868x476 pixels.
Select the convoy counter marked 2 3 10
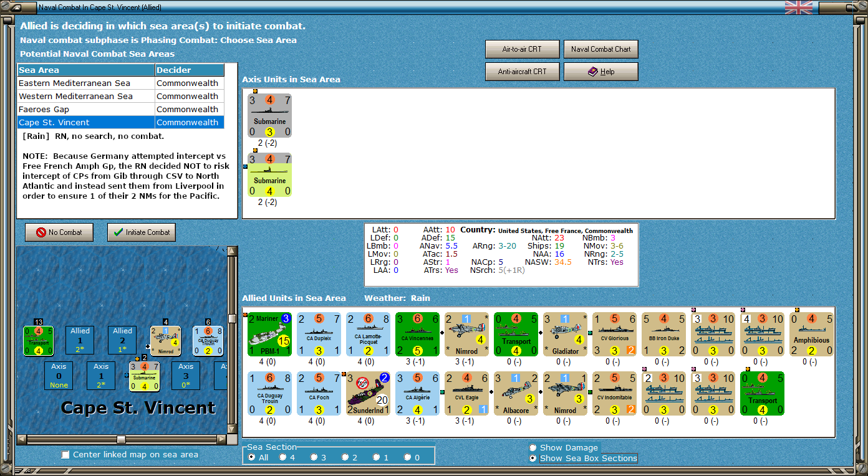[x=664, y=393]
